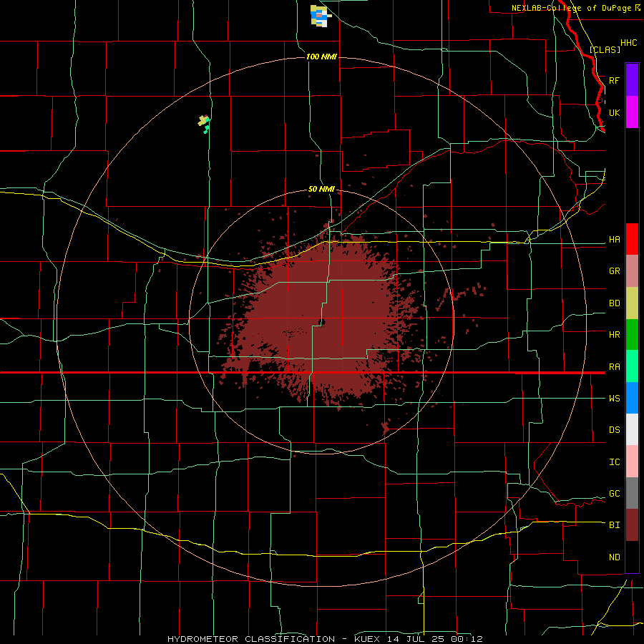Click the DS white legend swatch
This screenshot has height=644, width=644.
(632, 429)
